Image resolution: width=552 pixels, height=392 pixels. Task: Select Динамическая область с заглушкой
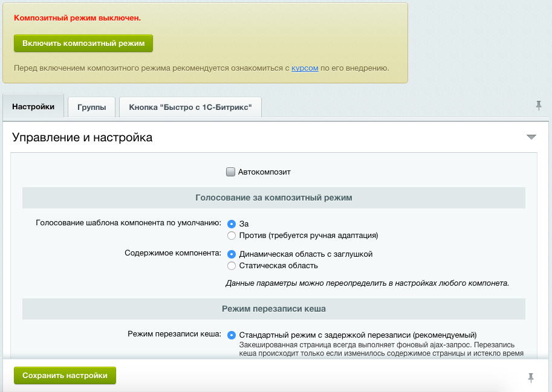[x=231, y=254]
